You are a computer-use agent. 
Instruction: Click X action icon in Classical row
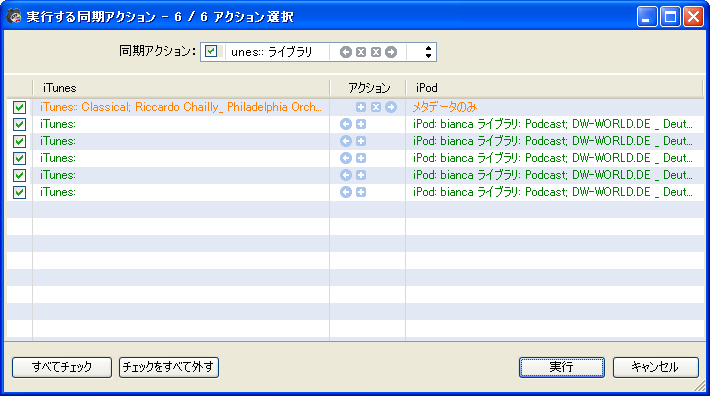click(376, 107)
